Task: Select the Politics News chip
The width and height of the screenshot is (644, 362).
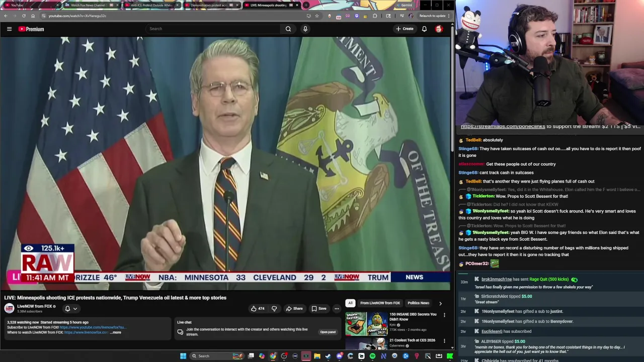Action: [x=418, y=303]
